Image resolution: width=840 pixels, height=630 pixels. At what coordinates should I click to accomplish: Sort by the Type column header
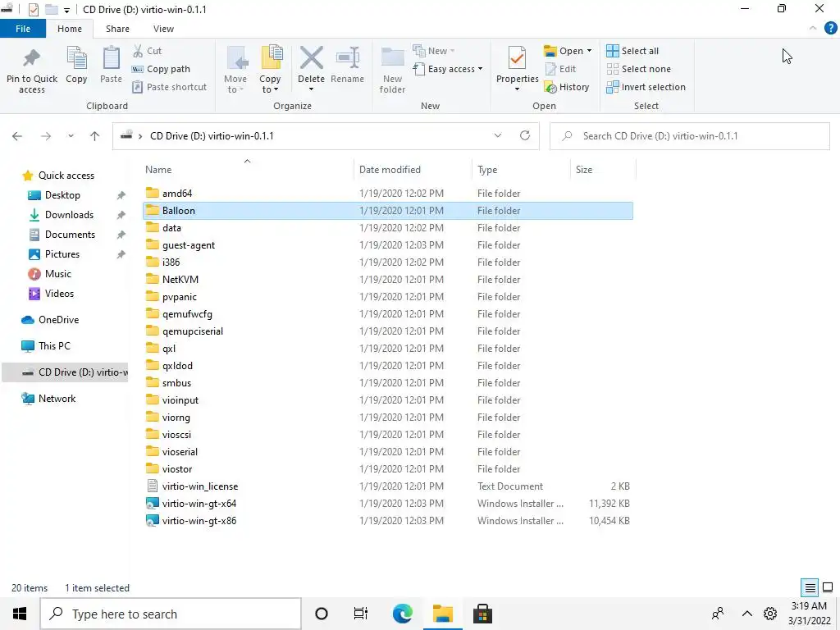tap(487, 170)
